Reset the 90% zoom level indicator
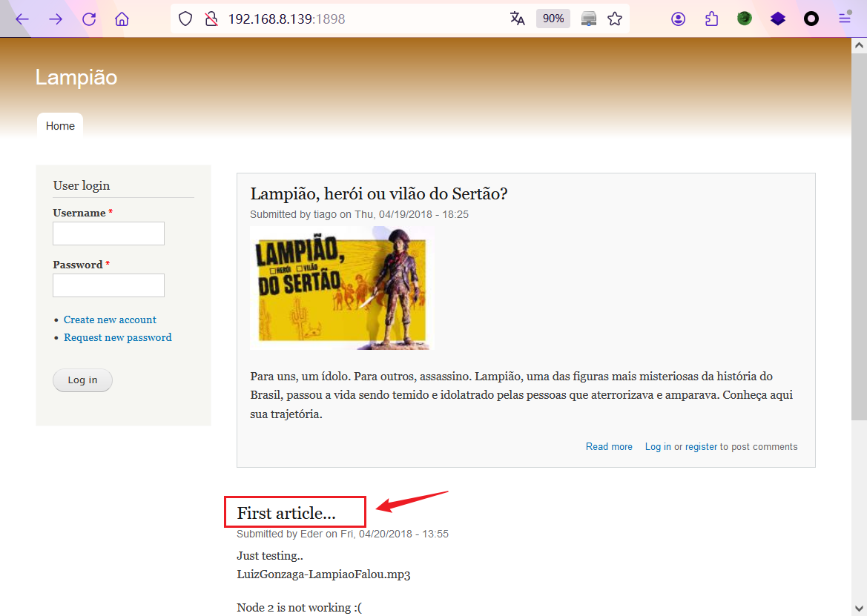This screenshot has width=867, height=616. tap(553, 19)
